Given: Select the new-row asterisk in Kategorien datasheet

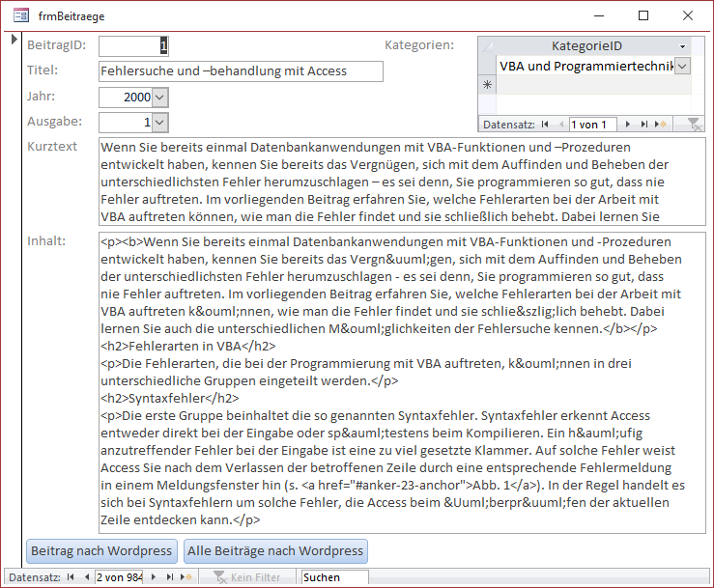Looking at the screenshot, I should coord(487,85).
